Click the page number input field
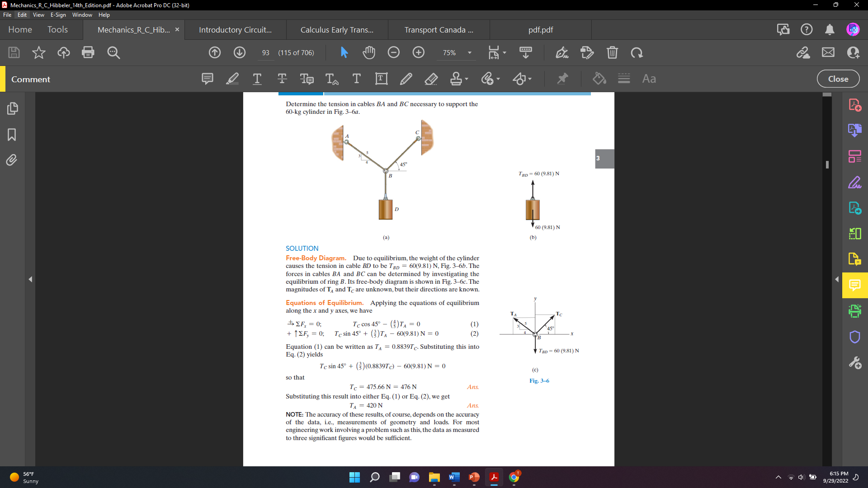The image size is (868, 488). 265,52
